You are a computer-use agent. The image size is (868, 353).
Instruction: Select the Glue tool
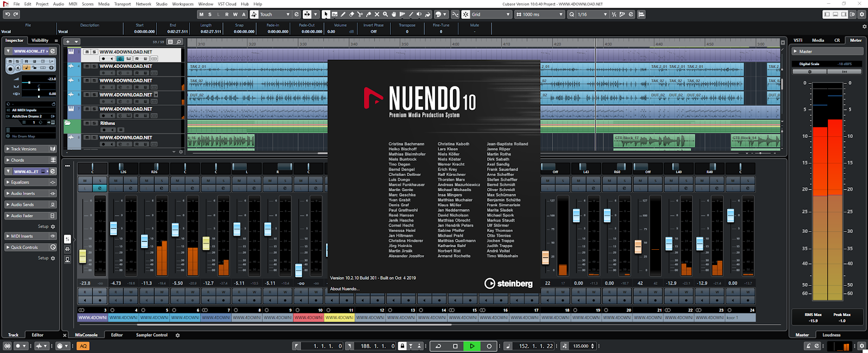(x=369, y=14)
